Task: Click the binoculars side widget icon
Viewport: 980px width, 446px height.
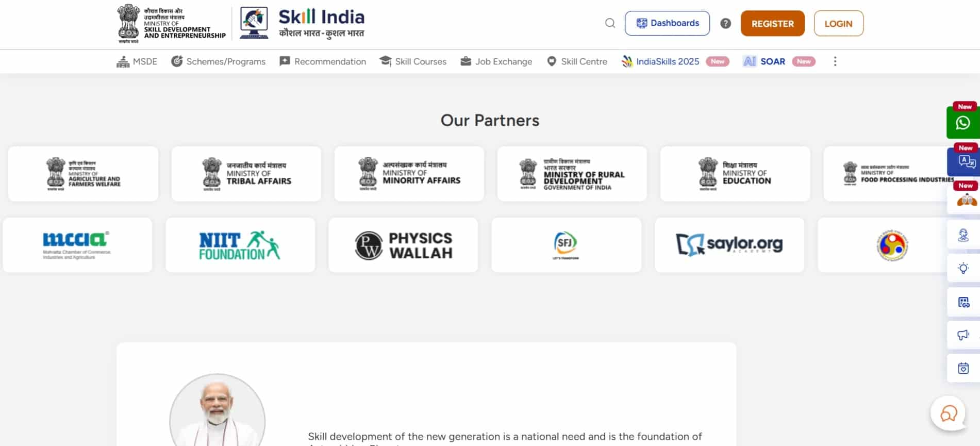Action: point(966,200)
